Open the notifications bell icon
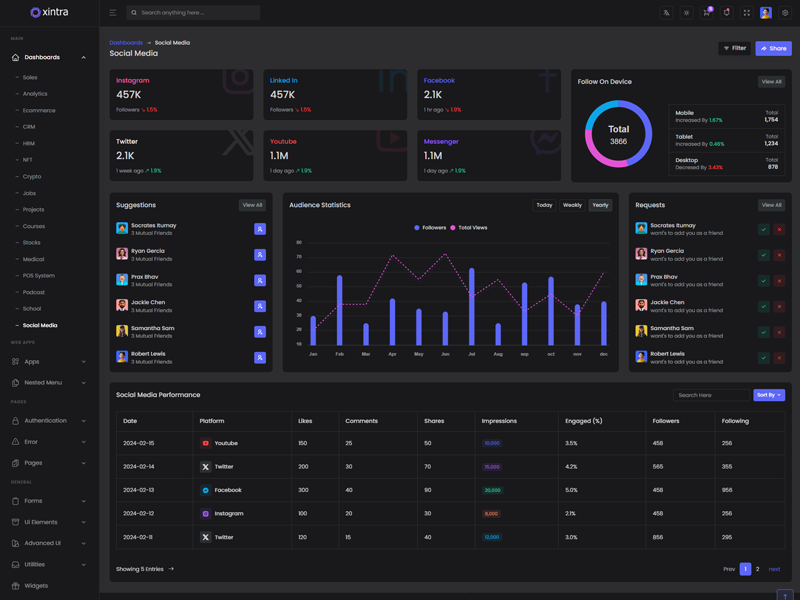 click(726, 13)
